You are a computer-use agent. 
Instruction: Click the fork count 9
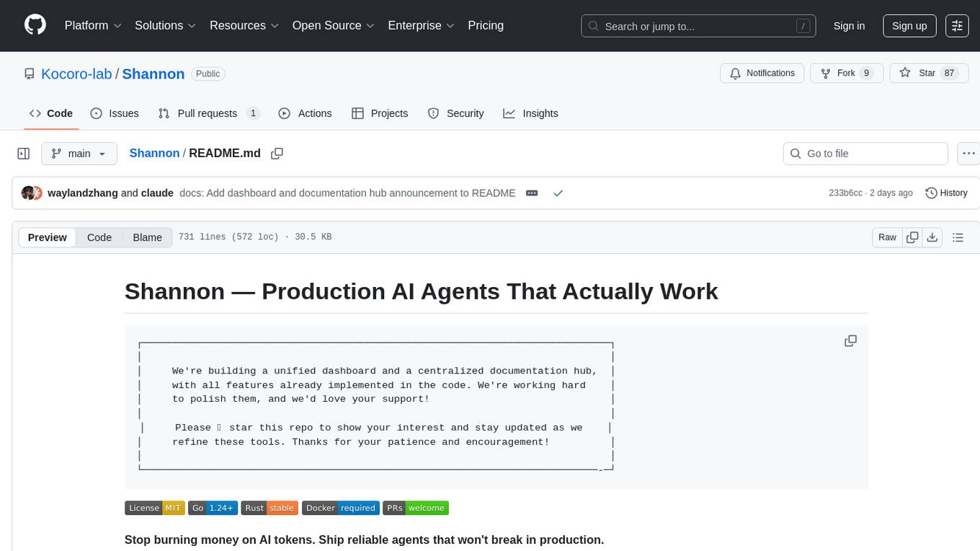(x=866, y=73)
